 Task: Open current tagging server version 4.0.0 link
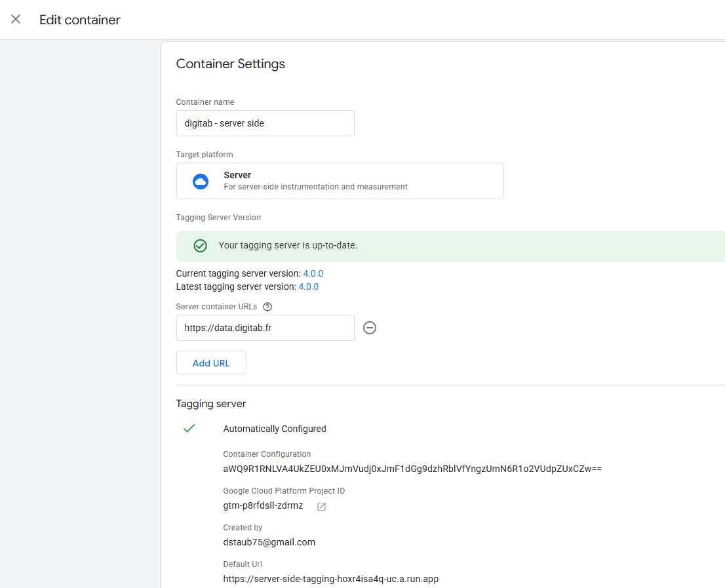pos(313,273)
